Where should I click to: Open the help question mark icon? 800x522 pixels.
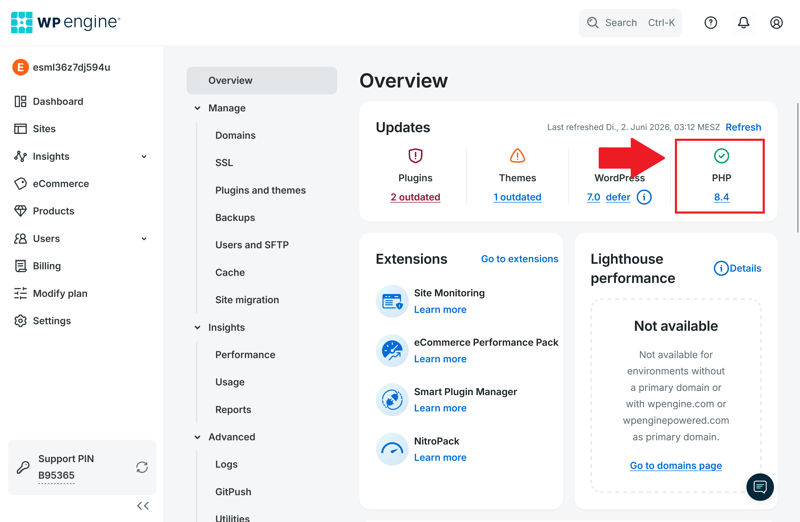(x=711, y=22)
